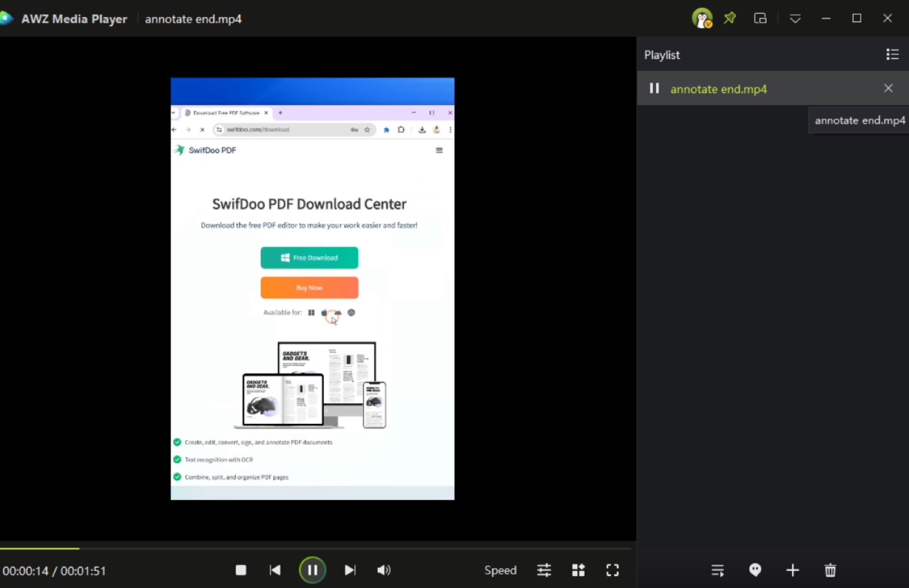Toggle the playlist list view icon
Viewport: 909px width, 588px height.
coord(893,54)
